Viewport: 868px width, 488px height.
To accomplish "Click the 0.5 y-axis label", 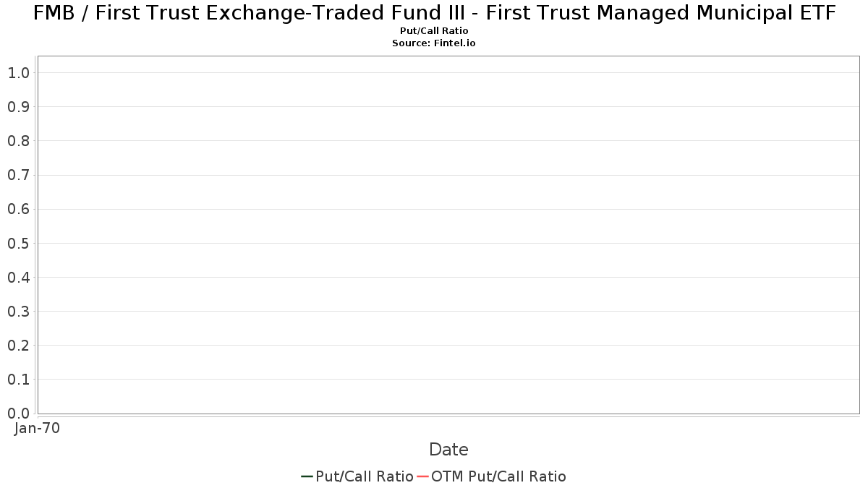I will 18,243.
